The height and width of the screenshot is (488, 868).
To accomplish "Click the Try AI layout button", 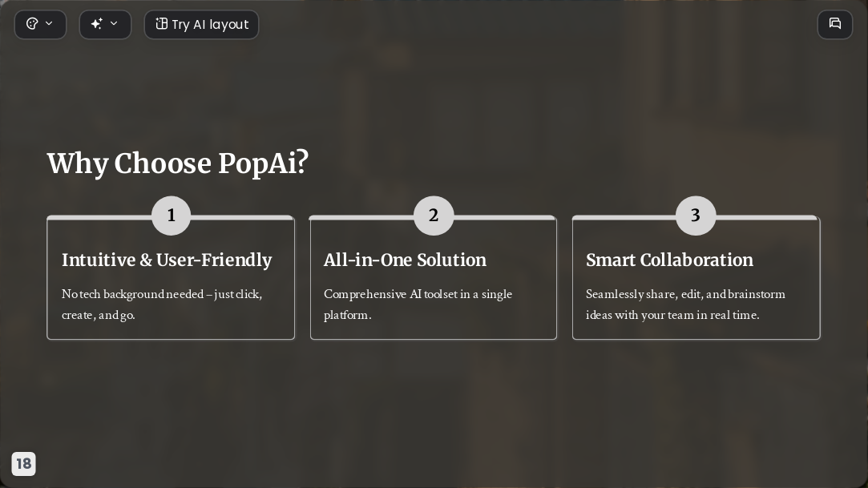I will 201,24.
